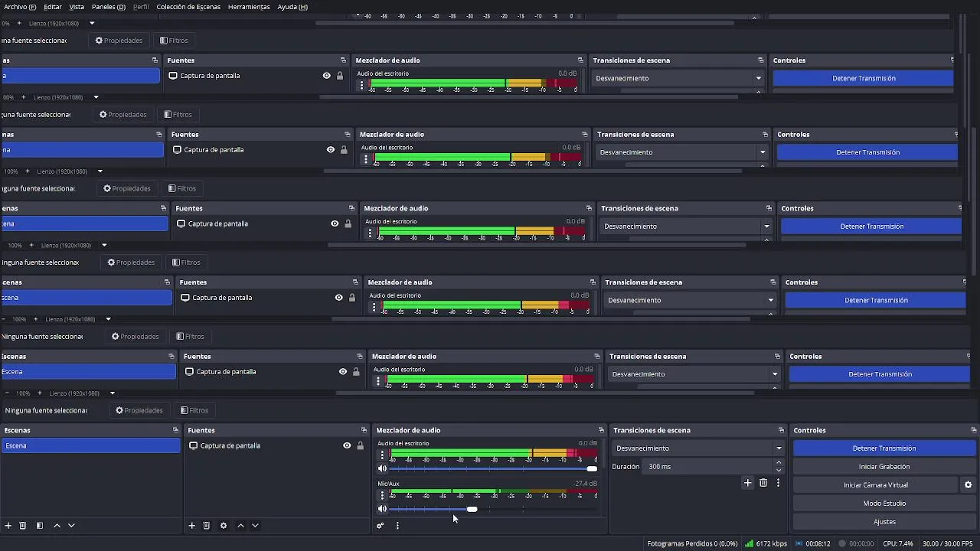Open scene filters icon in Escenas toolbar
This screenshot has width=980, height=551.
(x=40, y=526)
